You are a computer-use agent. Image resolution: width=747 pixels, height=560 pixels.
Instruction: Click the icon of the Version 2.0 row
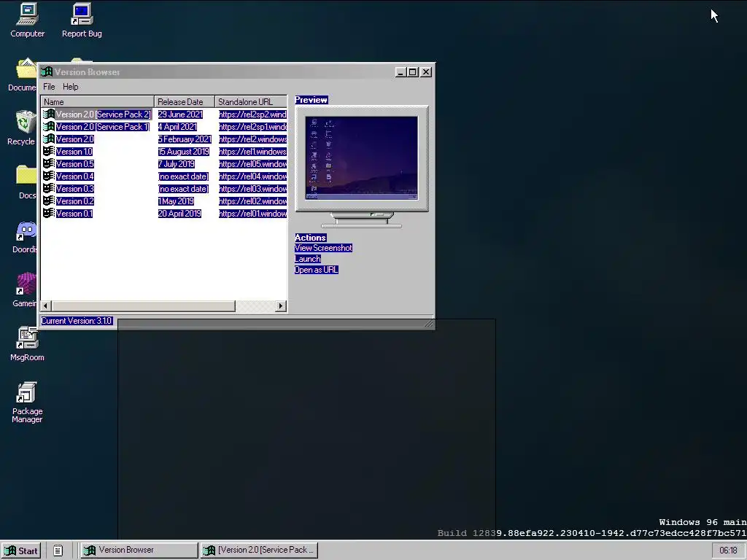[x=48, y=139]
